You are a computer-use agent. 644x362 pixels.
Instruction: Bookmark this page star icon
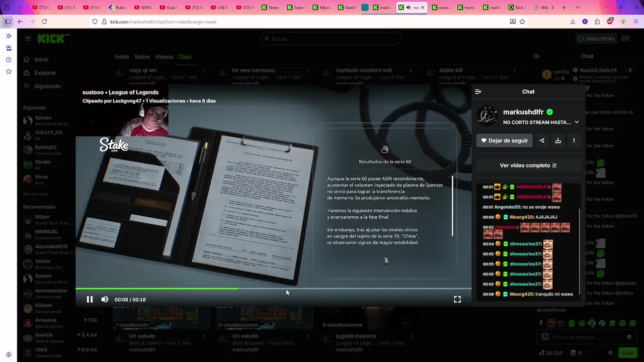pos(522,22)
